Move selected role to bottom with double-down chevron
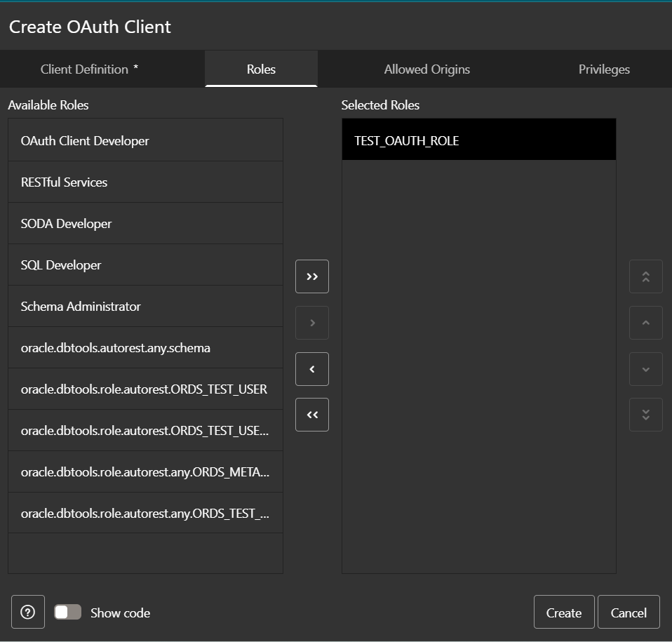 pos(645,415)
